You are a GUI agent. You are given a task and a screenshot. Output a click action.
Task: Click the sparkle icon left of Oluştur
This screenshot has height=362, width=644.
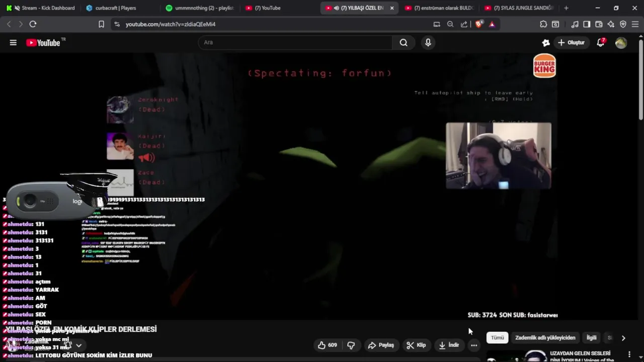tap(545, 43)
